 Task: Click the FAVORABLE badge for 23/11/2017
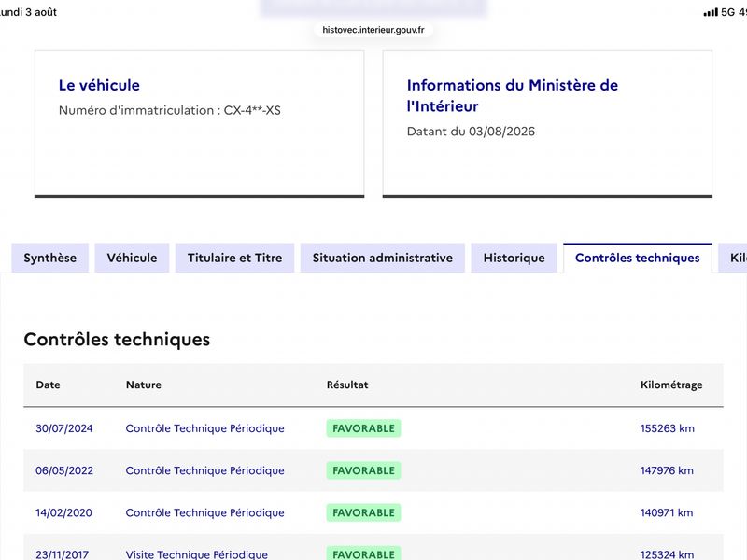tap(363, 553)
